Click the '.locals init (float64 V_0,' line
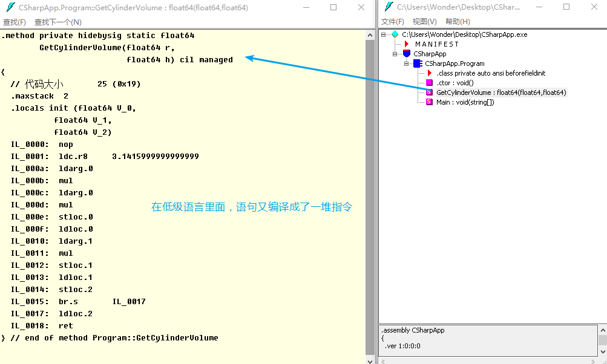The width and height of the screenshot is (607, 364). coord(74,108)
